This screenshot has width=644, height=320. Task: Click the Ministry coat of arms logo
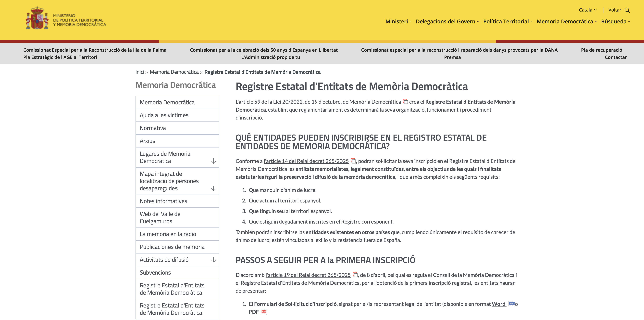pyautogui.click(x=37, y=18)
